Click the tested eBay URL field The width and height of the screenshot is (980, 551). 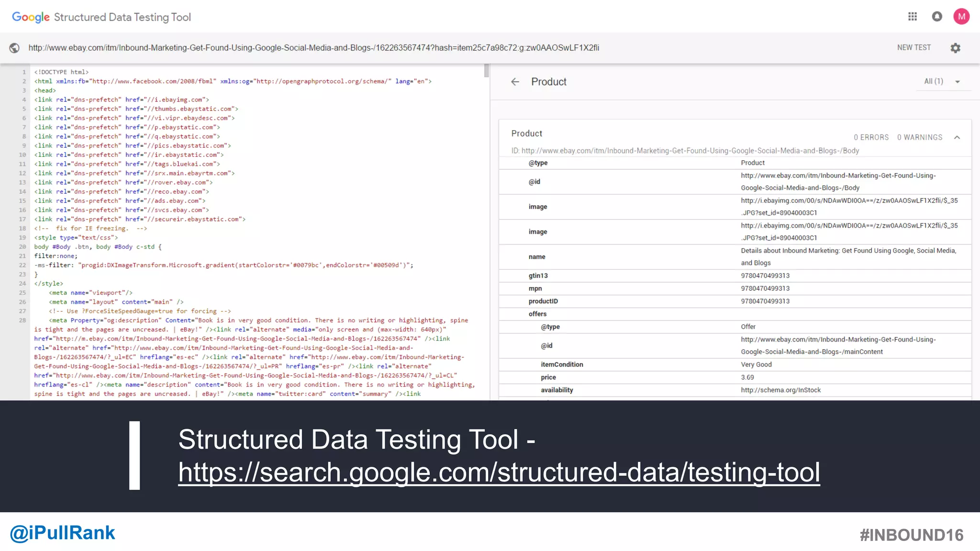[314, 48]
